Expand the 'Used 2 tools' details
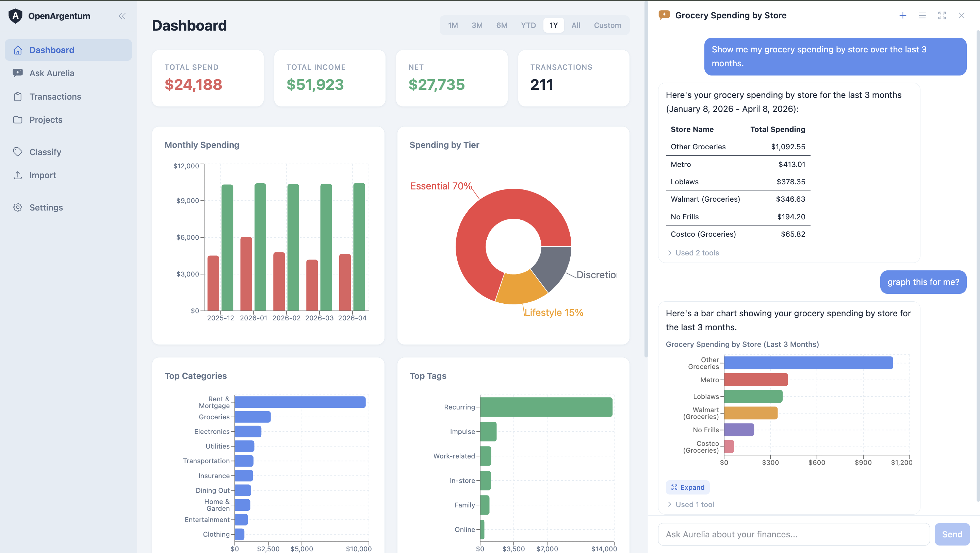This screenshot has width=980, height=553. click(693, 253)
